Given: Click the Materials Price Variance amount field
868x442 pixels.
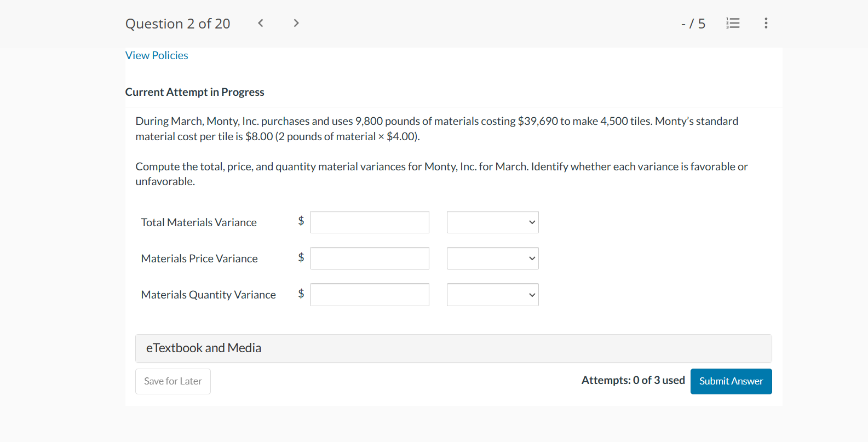Looking at the screenshot, I should click(x=370, y=259).
